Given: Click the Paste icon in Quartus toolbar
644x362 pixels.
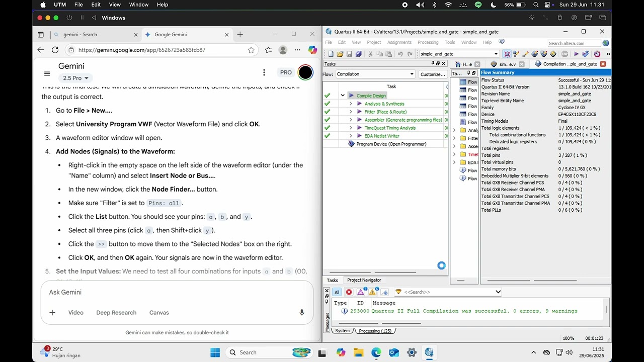Looking at the screenshot, I should click(x=388, y=54).
